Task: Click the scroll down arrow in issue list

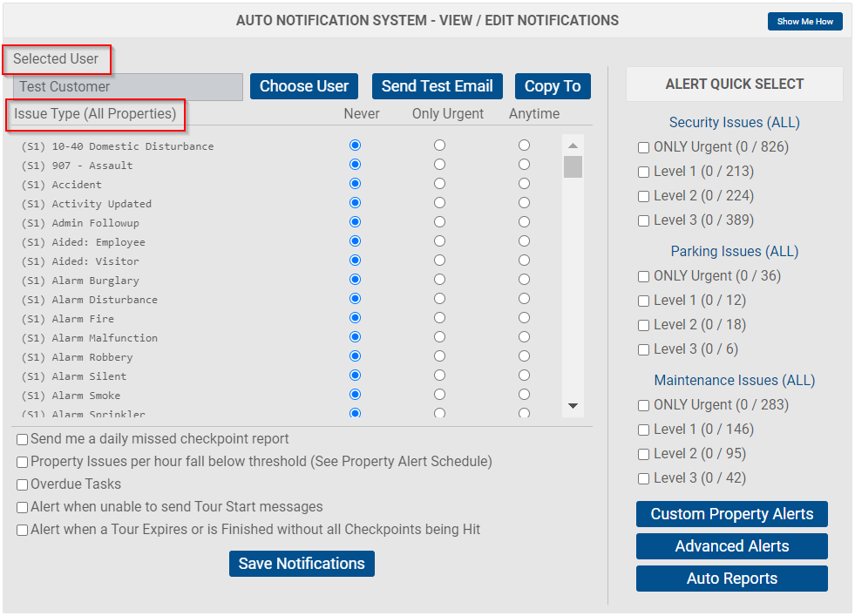Action: click(573, 405)
